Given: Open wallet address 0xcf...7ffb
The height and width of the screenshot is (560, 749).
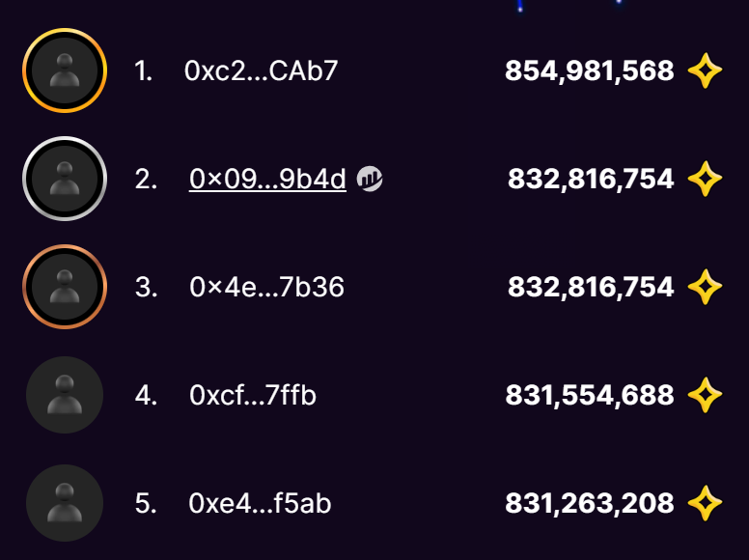Looking at the screenshot, I should [253, 395].
